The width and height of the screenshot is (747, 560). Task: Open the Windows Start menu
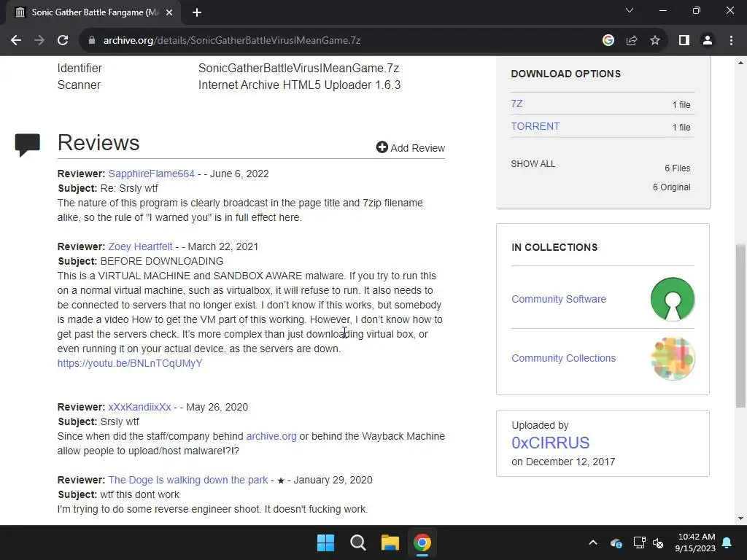(326, 542)
